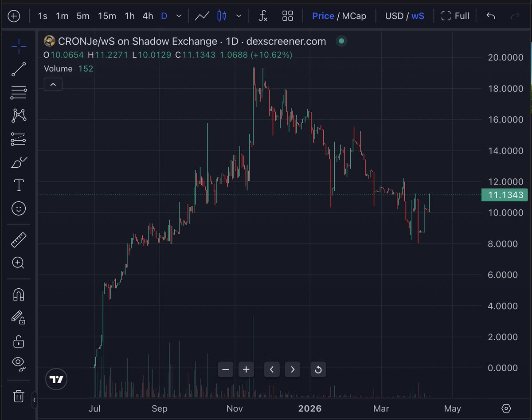Zoom out with the minus button
532x420 pixels.
click(x=226, y=369)
